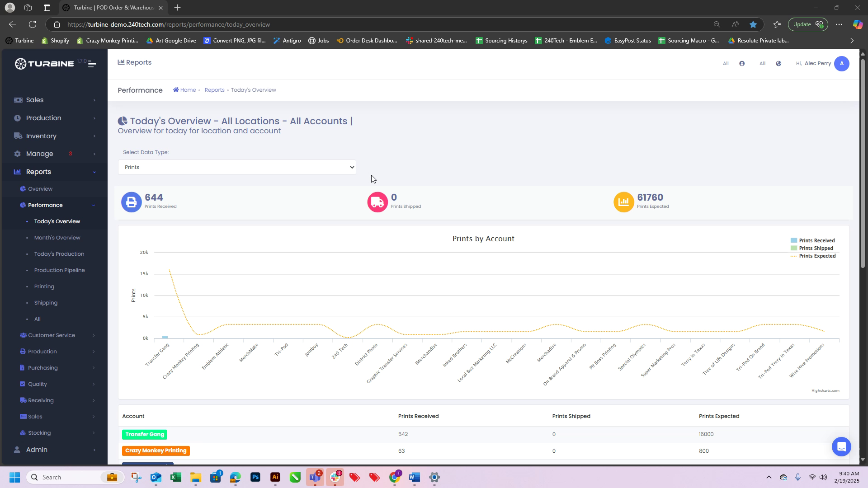Open Production Pipeline report in sidebar
This screenshot has height=488, width=868.
(x=59, y=270)
